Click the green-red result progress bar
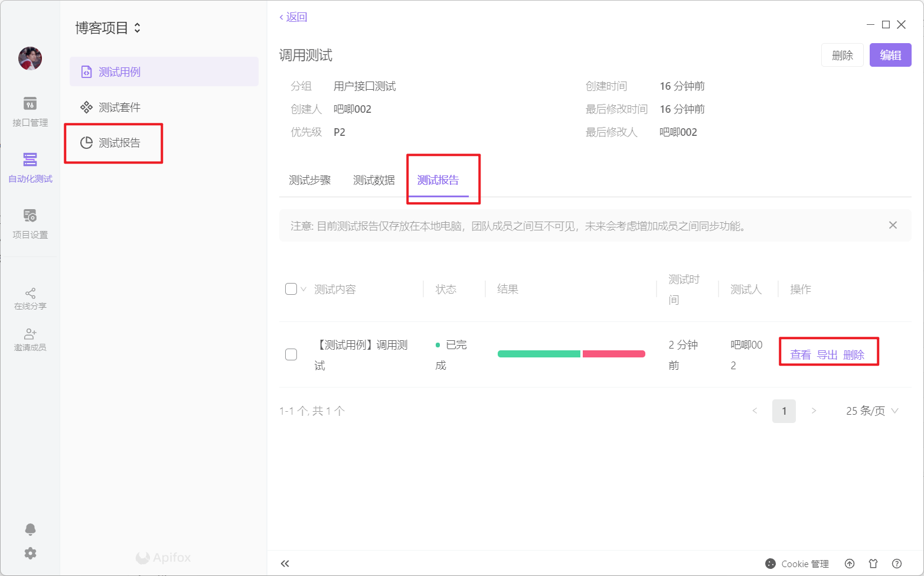This screenshot has width=924, height=576. pyautogui.click(x=571, y=354)
